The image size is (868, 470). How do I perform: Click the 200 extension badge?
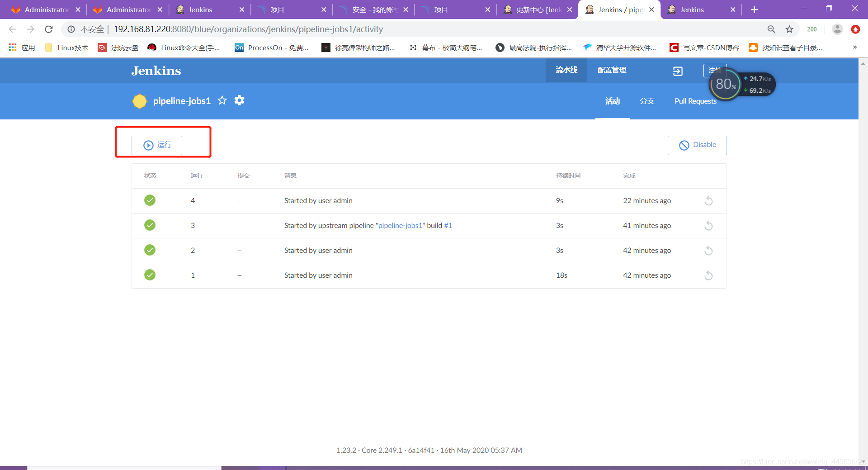(812, 29)
